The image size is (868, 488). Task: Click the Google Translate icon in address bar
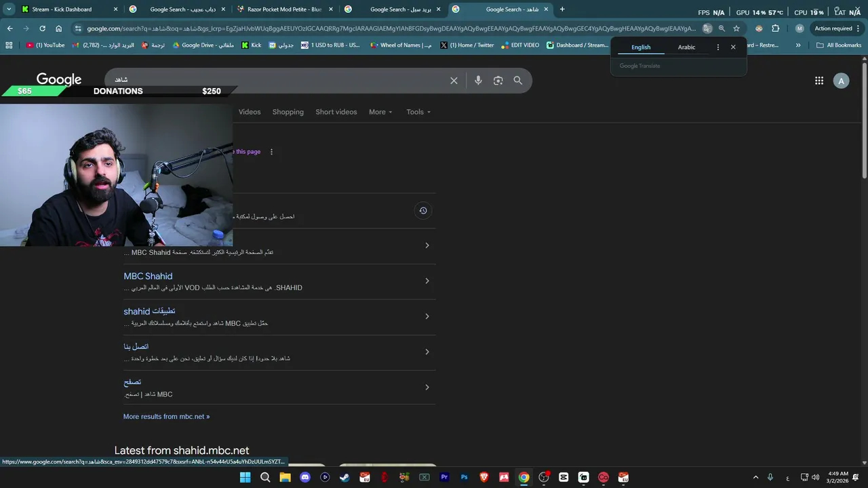(x=707, y=28)
